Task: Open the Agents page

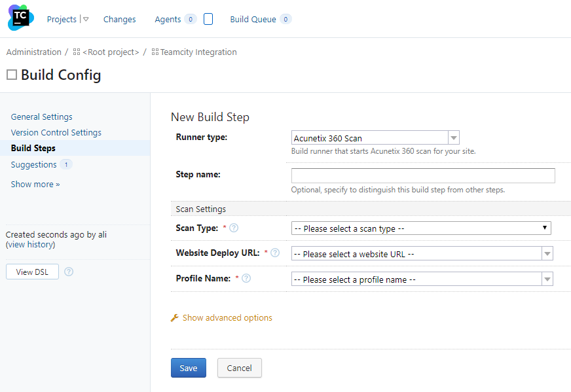Action: pyautogui.click(x=168, y=19)
